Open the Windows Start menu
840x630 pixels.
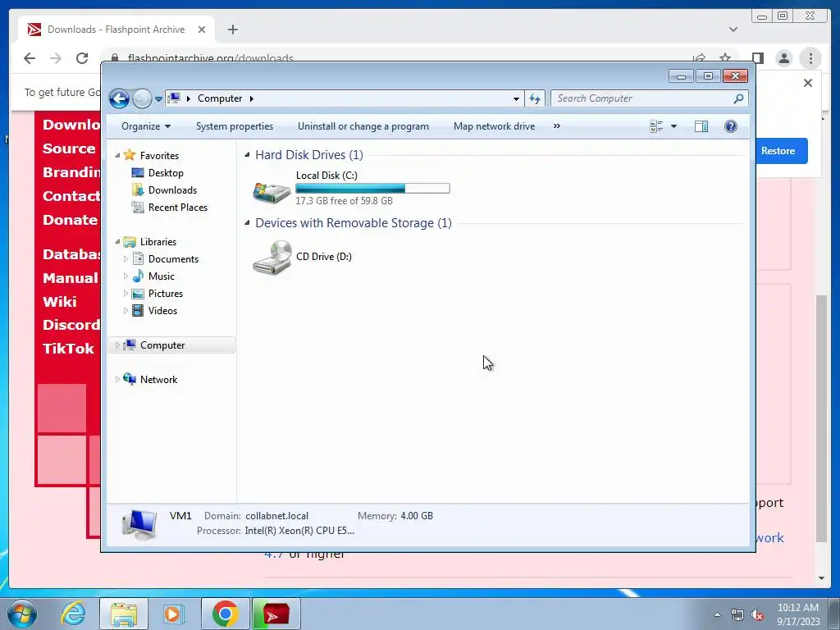click(x=21, y=614)
